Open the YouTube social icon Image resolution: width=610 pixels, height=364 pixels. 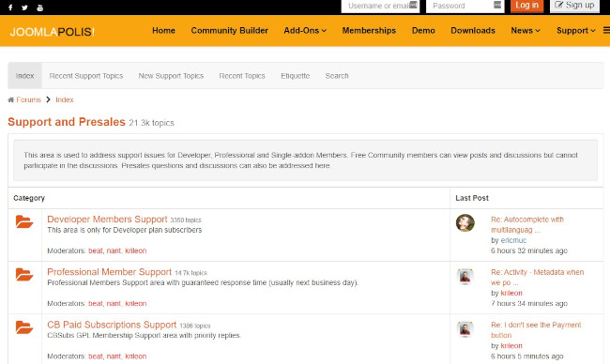(39, 8)
